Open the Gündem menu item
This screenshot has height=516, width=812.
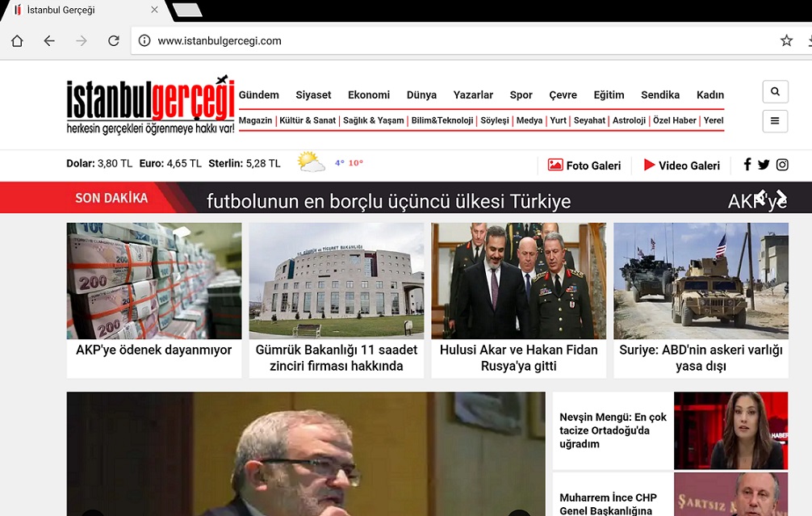point(258,94)
